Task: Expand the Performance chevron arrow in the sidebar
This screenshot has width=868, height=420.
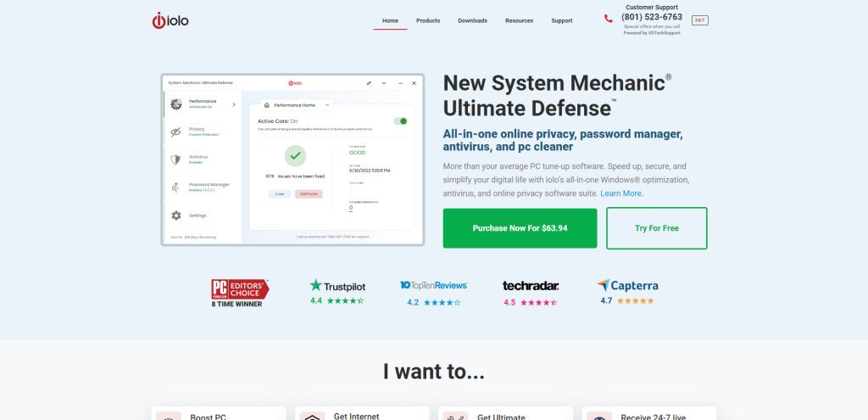Action: (x=234, y=104)
